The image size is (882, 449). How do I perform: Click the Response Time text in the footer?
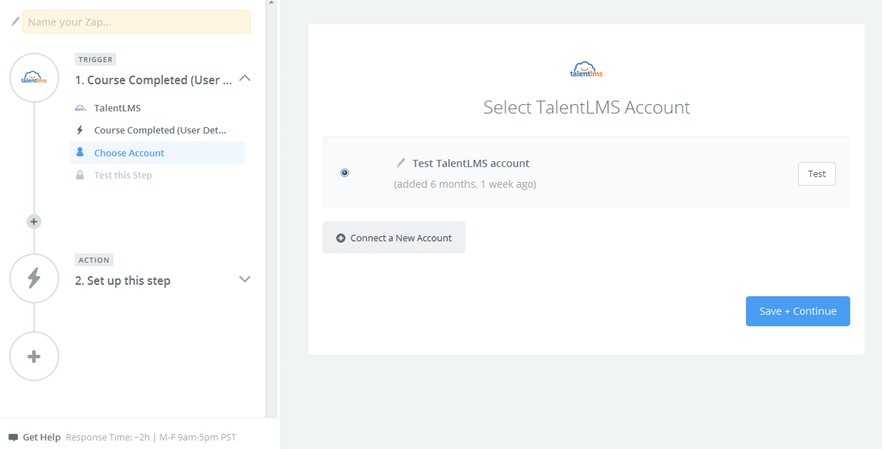tap(151, 437)
